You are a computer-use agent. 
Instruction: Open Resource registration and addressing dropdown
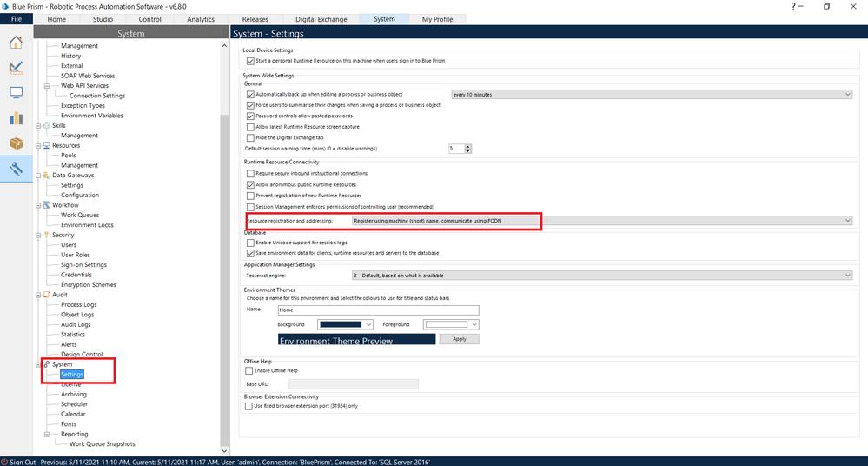coord(602,221)
